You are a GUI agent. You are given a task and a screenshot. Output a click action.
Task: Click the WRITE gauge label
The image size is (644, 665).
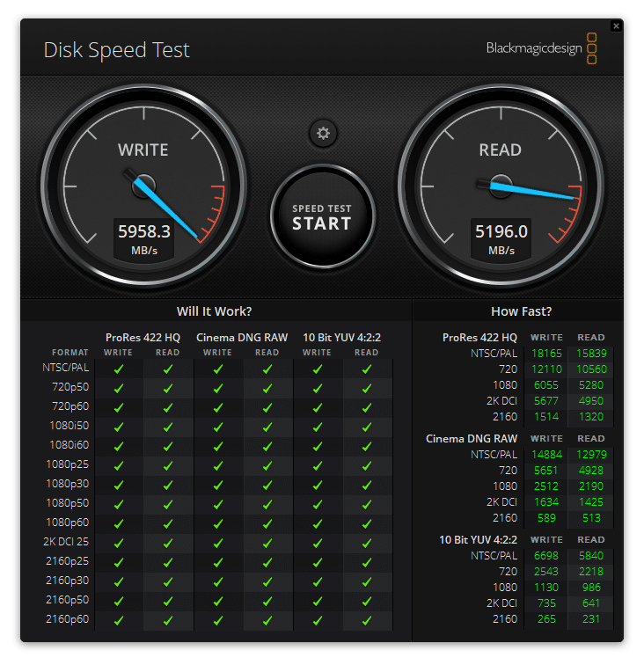[143, 150]
